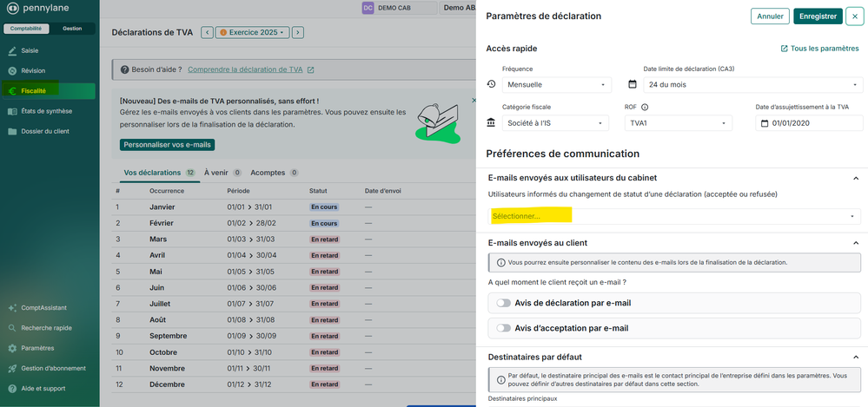Open the Tous les paramètres link

(x=819, y=49)
